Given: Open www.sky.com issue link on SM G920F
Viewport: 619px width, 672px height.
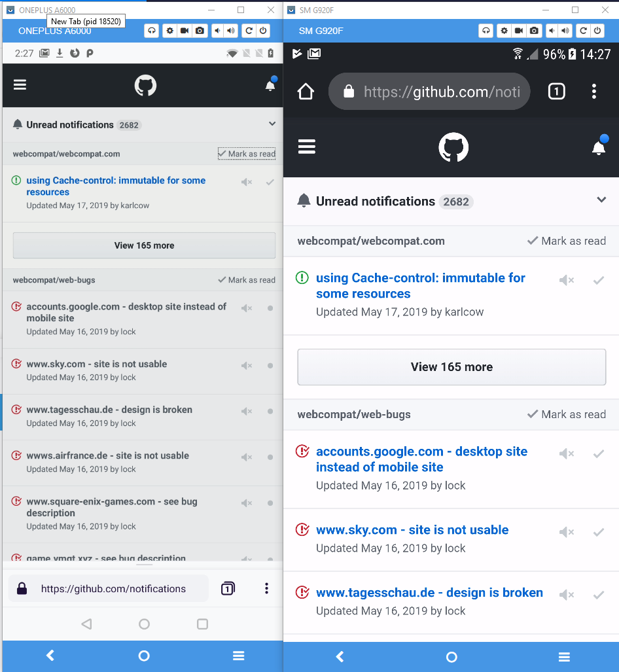Looking at the screenshot, I should point(412,530).
